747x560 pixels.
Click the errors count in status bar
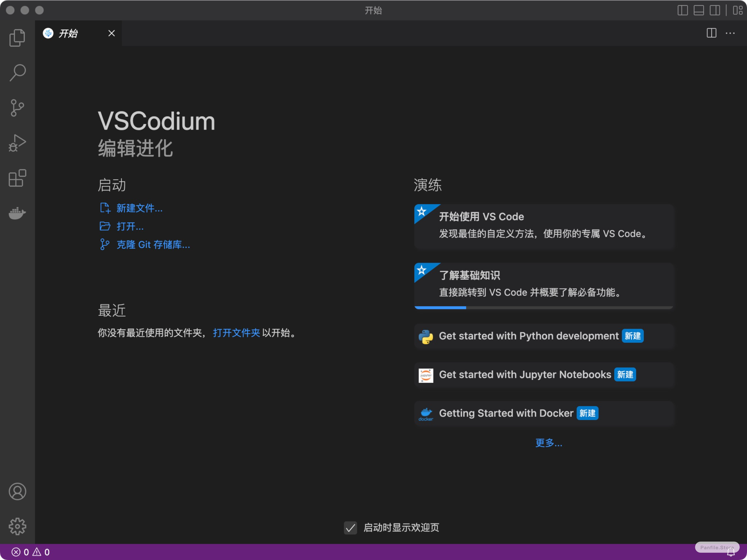21,552
